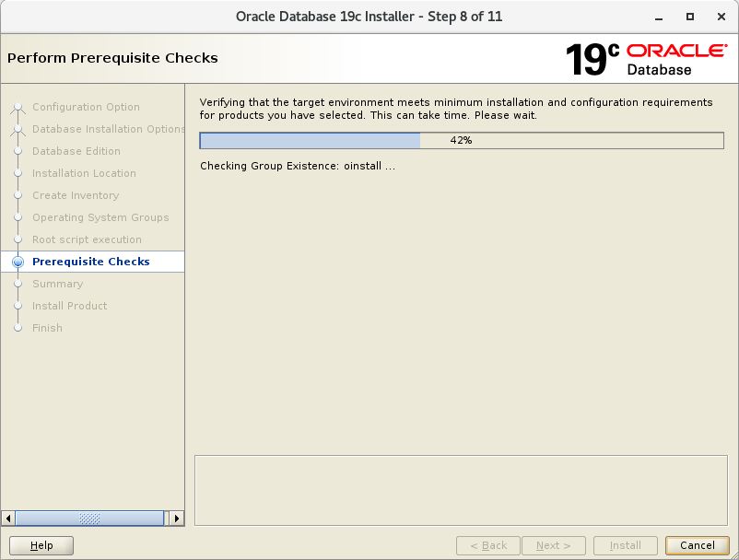Click the Oracle Database 19c Installer title bar
The width and height of the screenshot is (739, 560).
369,17
